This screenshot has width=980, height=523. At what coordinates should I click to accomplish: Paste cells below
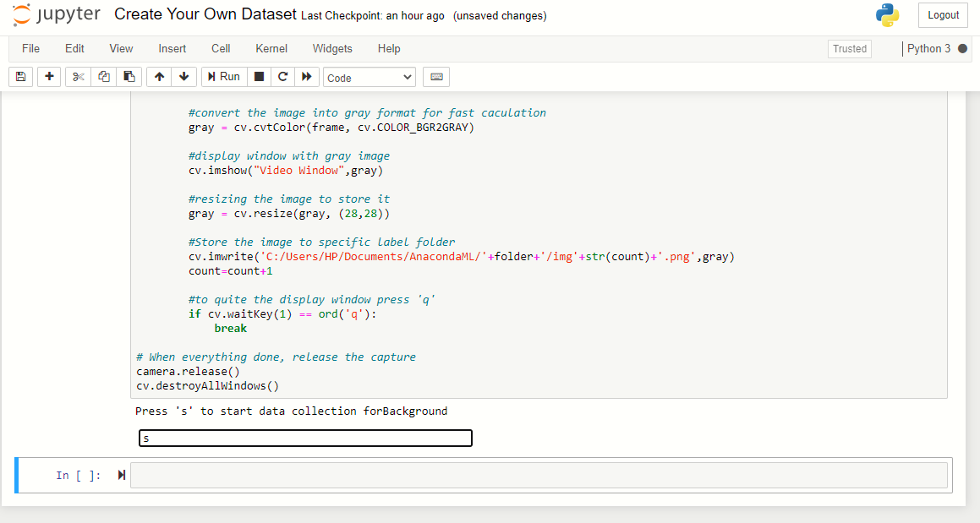(129, 77)
